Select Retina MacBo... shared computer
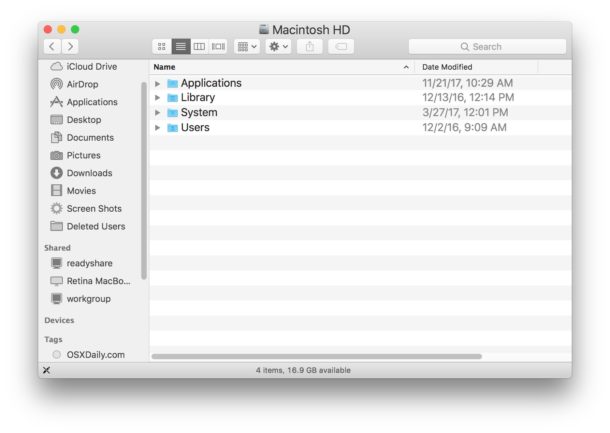 [x=91, y=281]
